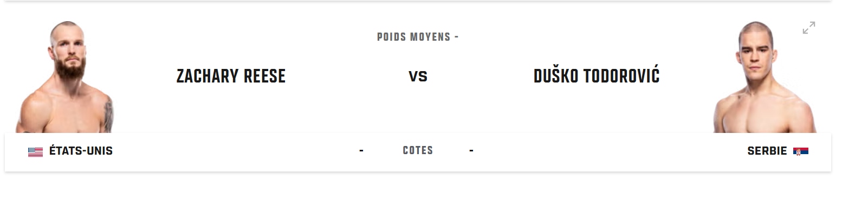Viewport: 868px width, 197px height.
Task: Click the Serbia flag icon
Action: [x=801, y=151]
